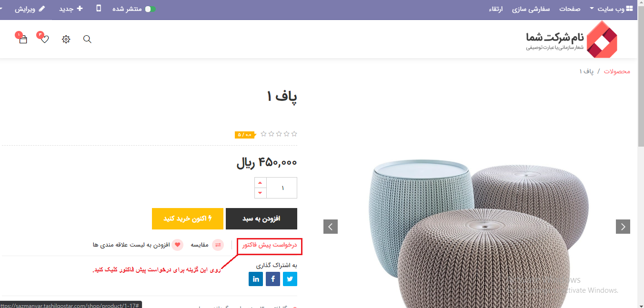Decrease quantity with the down arrow
Viewport: 644px width, 308px height.
click(x=260, y=193)
